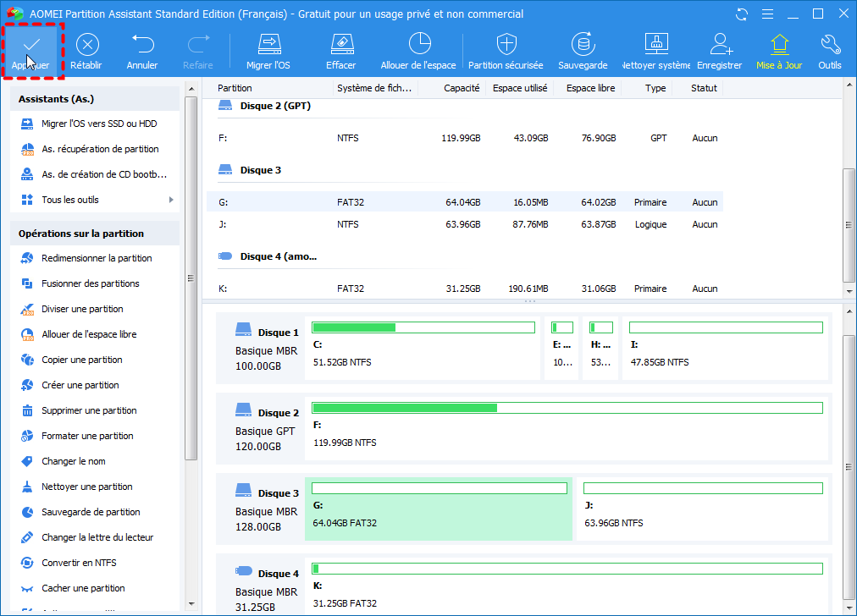
Task: Click Redimensionner la partition in sidebar
Action: tap(97, 258)
